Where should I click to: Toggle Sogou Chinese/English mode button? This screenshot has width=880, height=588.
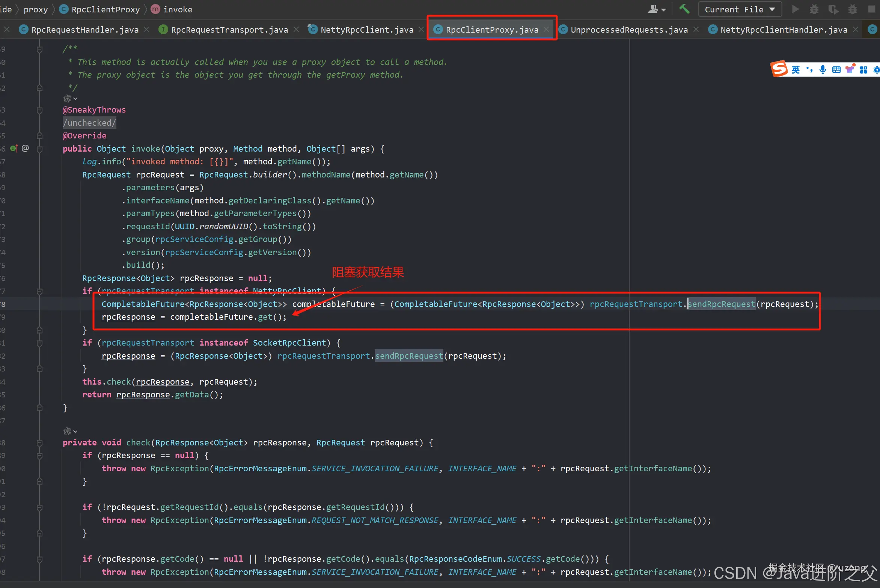coord(796,69)
